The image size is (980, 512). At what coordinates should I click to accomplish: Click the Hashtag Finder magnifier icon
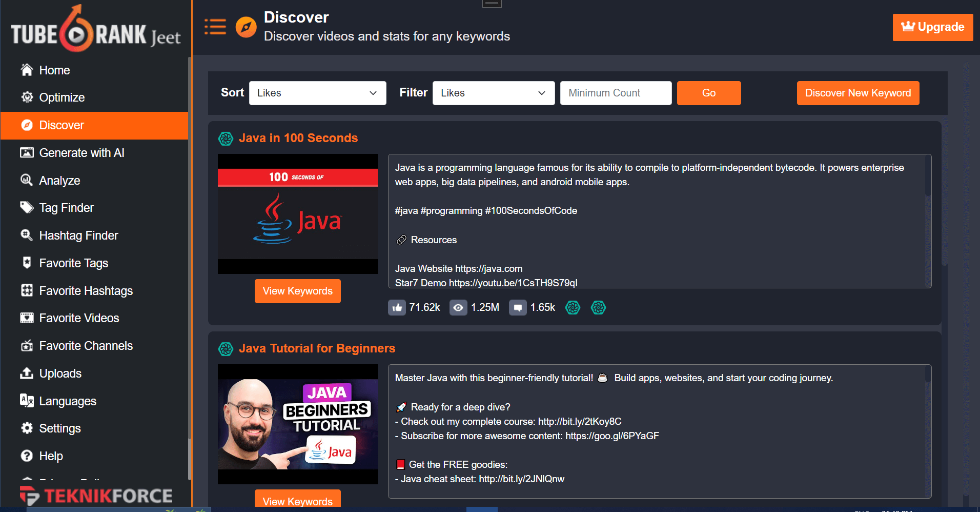[27, 235]
